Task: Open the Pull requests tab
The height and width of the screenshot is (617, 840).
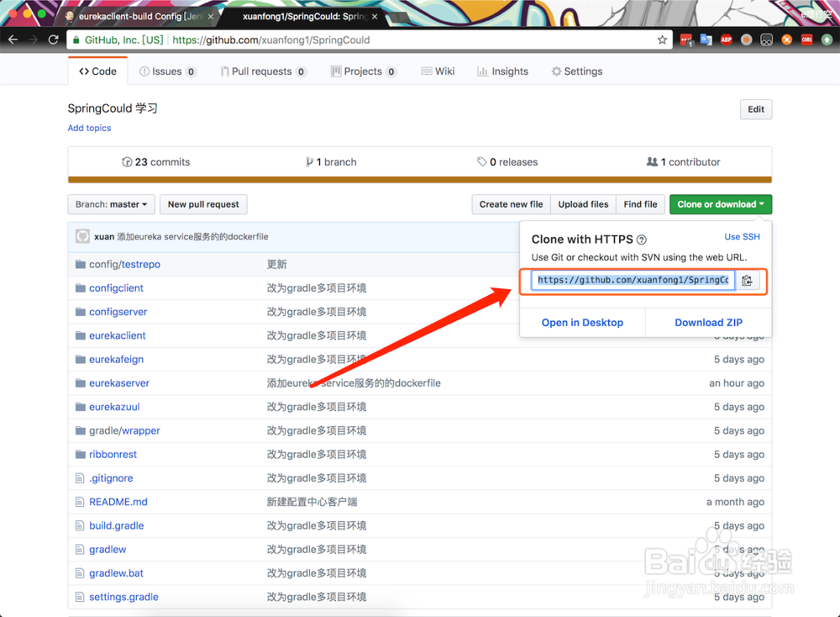Action: click(263, 71)
